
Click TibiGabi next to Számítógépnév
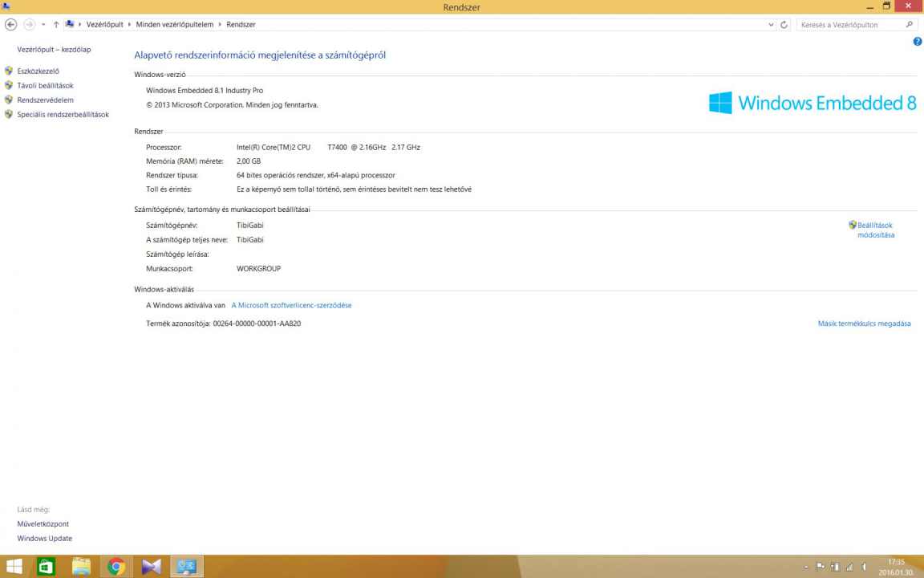250,226
